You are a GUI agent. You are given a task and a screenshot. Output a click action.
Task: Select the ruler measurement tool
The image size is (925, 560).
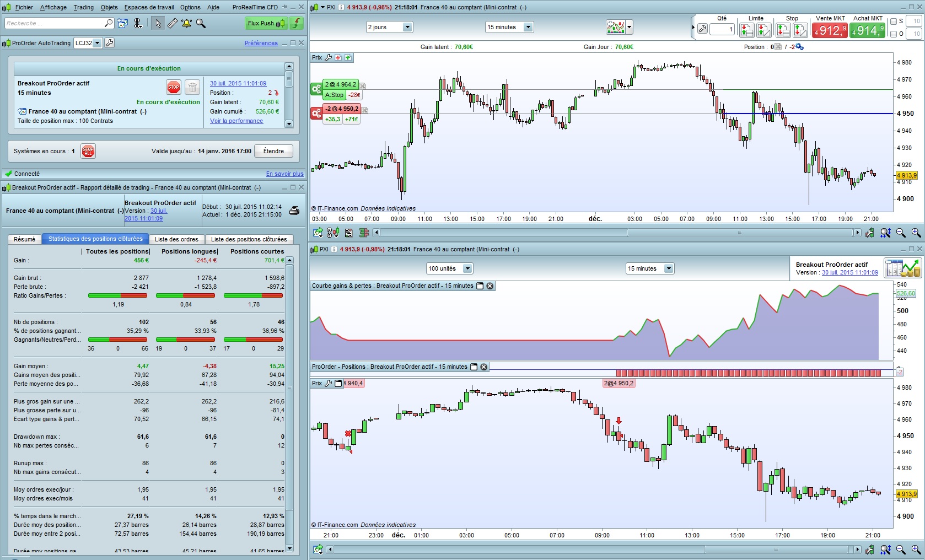[173, 23]
